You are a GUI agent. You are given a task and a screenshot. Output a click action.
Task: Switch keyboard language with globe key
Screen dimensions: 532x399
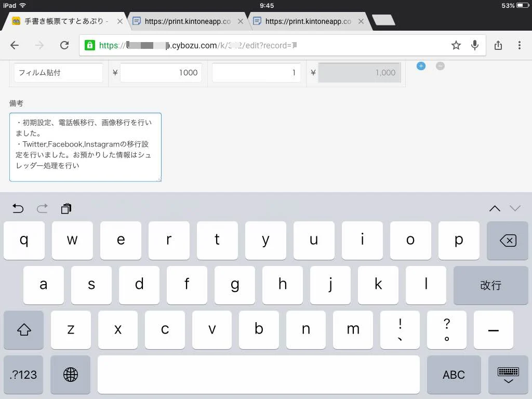(x=71, y=374)
